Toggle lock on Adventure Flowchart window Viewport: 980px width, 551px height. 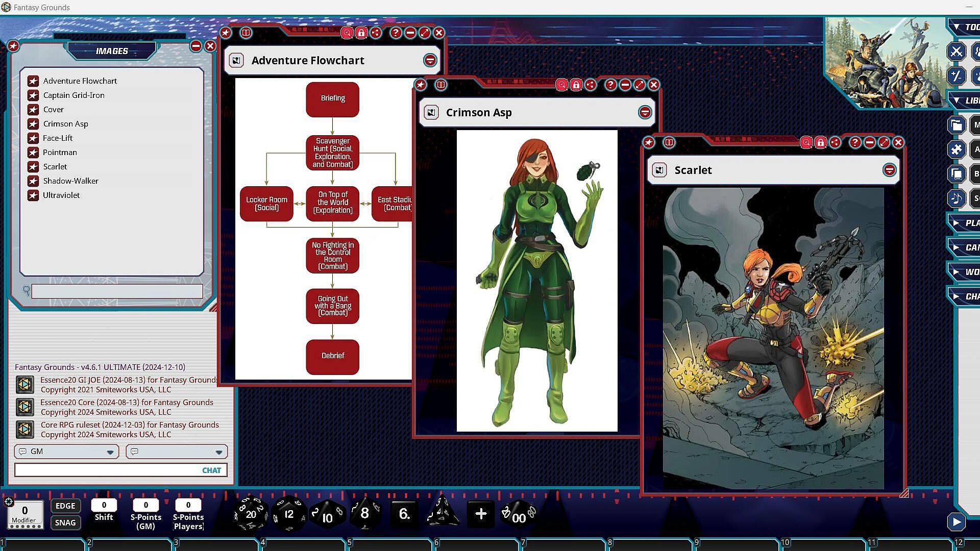click(361, 33)
